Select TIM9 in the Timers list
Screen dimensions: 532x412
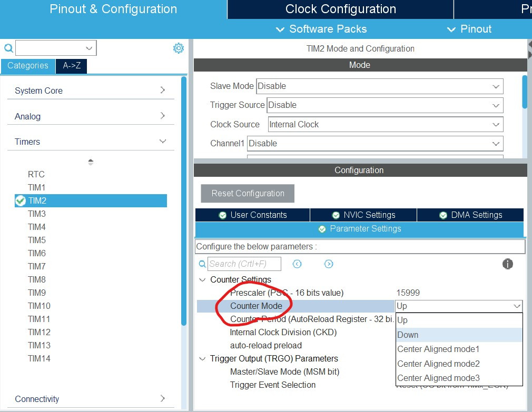[x=37, y=293]
